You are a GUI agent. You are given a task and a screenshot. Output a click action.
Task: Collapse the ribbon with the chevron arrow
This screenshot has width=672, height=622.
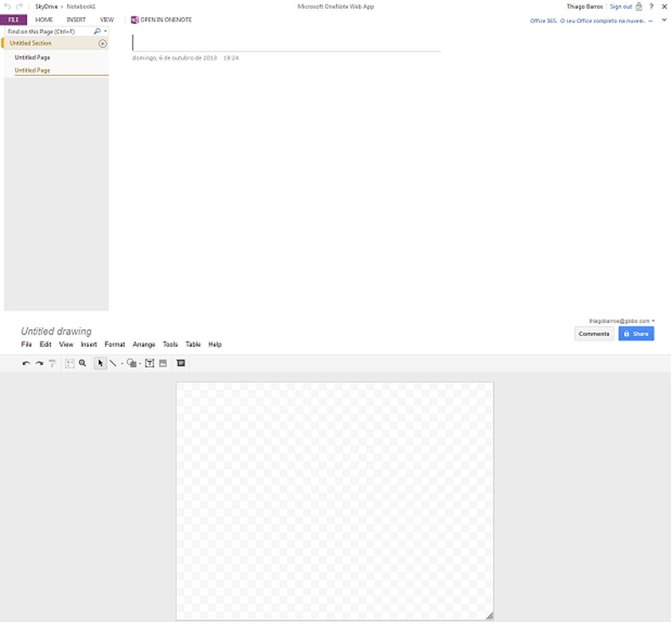[664, 20]
